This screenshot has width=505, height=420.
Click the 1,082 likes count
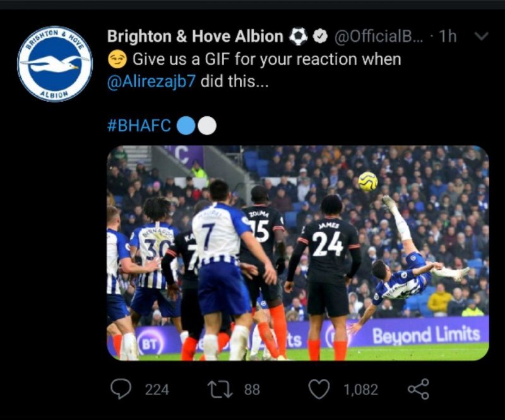(360, 390)
